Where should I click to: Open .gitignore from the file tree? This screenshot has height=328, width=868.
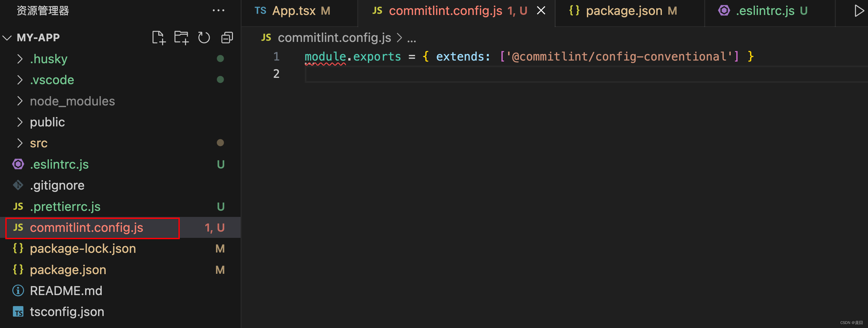coord(120,185)
